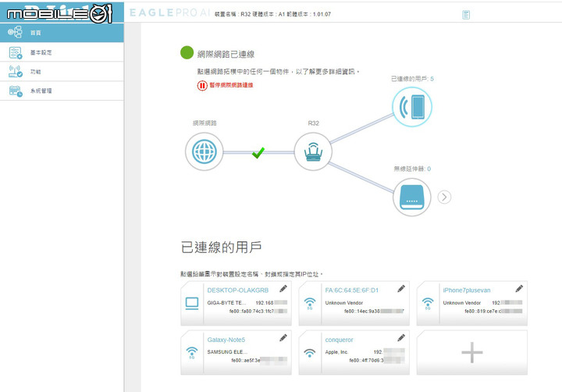The image size is (562, 392).
Task: Open the Galaxy-Note5 device name
Action: pyautogui.click(x=226, y=340)
